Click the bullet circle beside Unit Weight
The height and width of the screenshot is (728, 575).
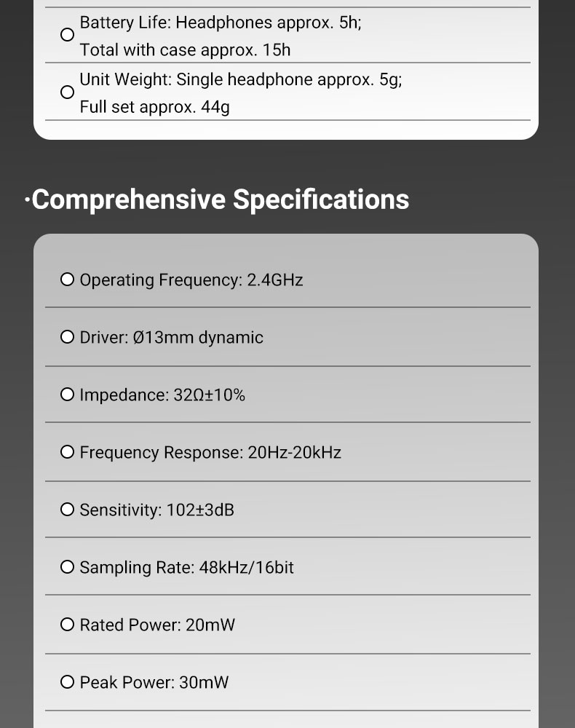[x=67, y=92]
